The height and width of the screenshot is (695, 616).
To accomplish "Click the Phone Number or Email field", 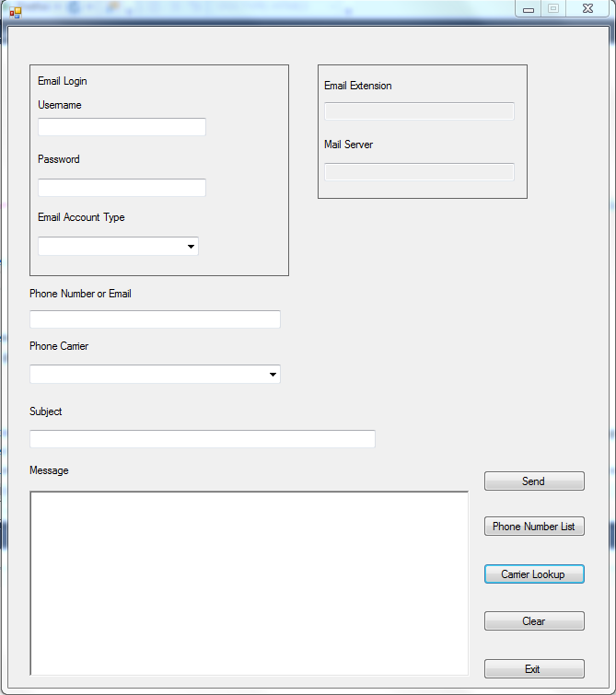I will point(155,319).
